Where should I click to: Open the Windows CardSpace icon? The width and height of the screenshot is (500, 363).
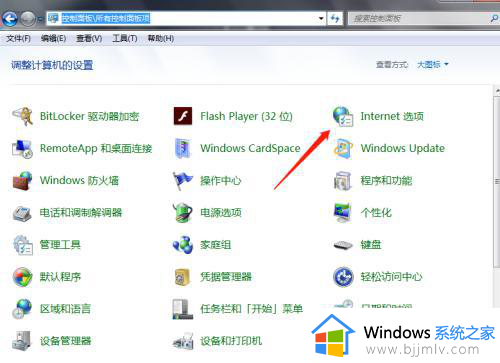(x=183, y=148)
